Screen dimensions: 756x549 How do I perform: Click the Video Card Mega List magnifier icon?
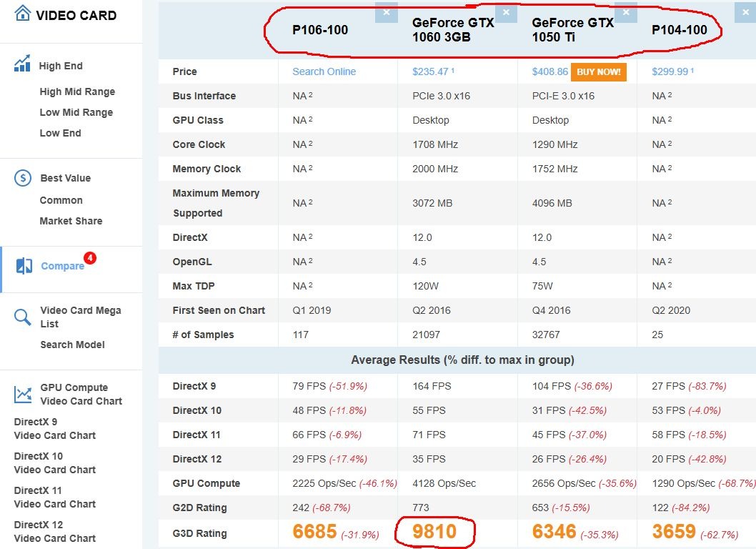(x=23, y=317)
